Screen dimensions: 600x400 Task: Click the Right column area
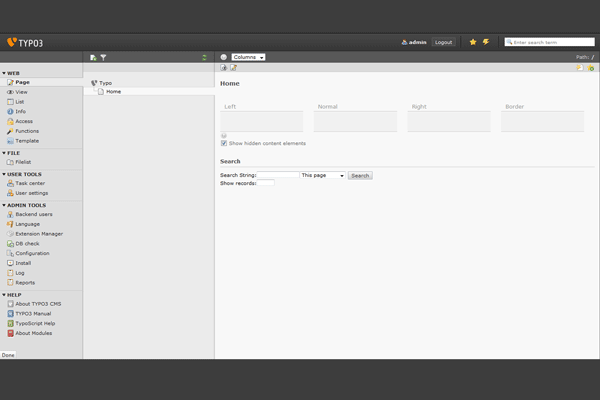[x=449, y=121]
